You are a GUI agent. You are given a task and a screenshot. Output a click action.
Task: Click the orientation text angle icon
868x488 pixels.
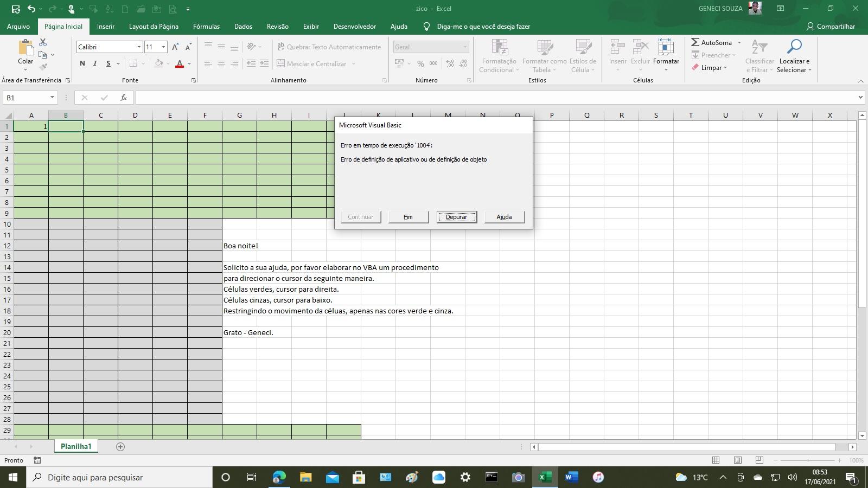[x=251, y=47]
